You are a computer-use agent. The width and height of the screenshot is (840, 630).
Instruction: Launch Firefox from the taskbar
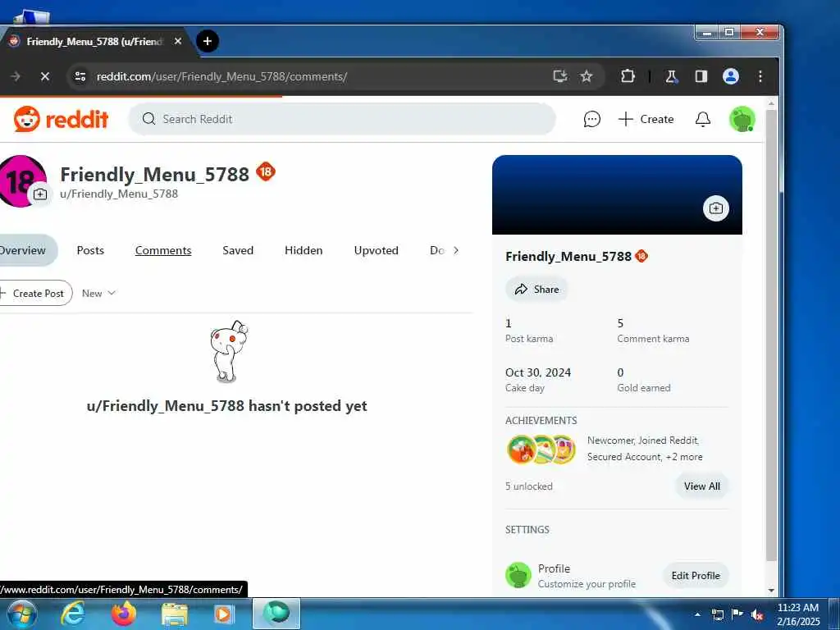pos(124,614)
